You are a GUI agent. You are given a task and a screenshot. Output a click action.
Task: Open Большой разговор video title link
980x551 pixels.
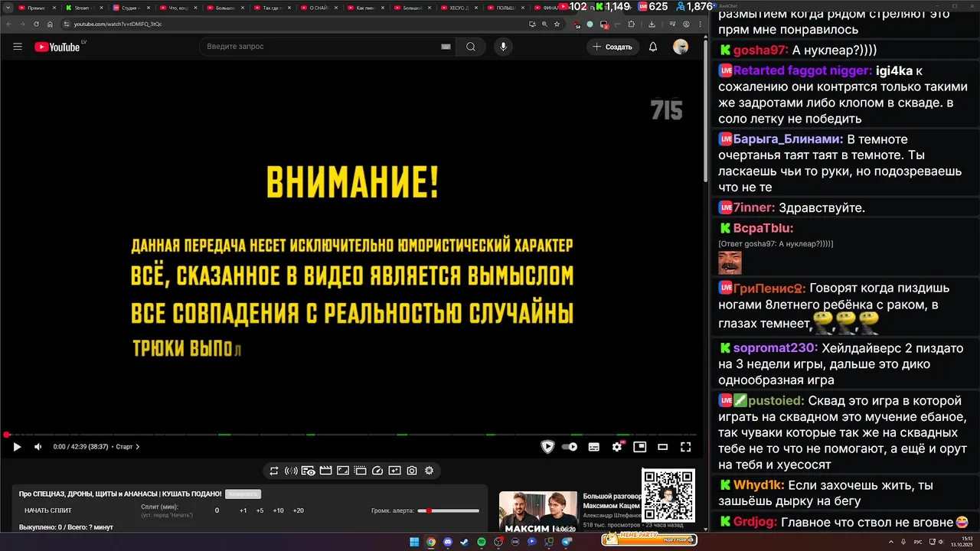(612, 501)
